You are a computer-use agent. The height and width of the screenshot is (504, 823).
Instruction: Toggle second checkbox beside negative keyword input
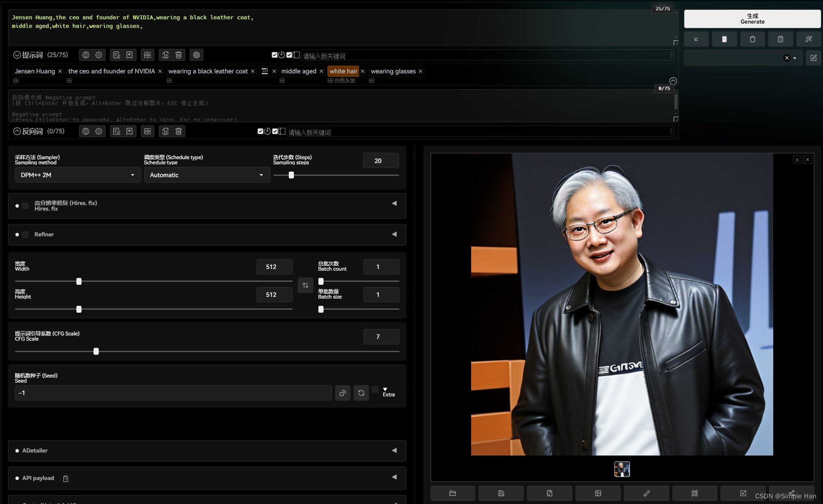point(275,131)
